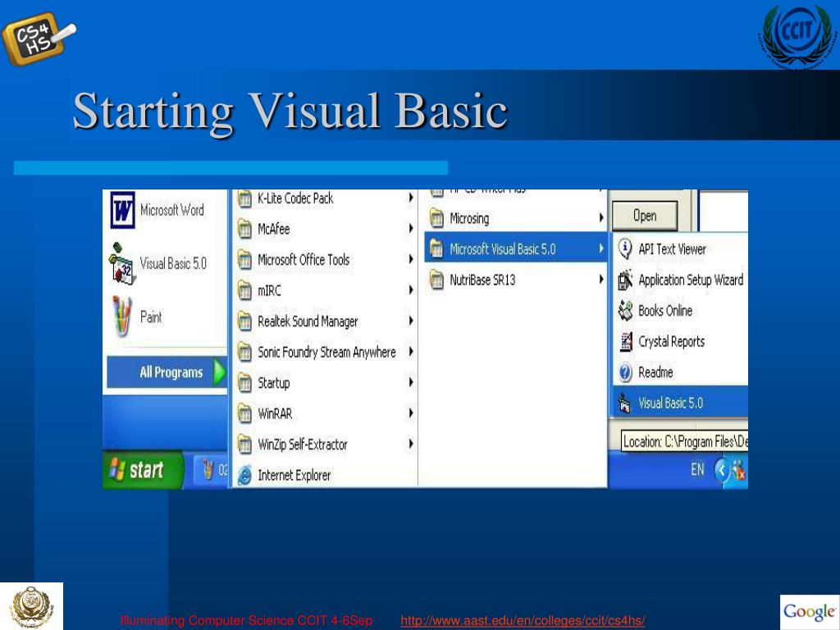Click the Books Online icon
Viewport: 840px width, 630px height.
tap(624, 310)
